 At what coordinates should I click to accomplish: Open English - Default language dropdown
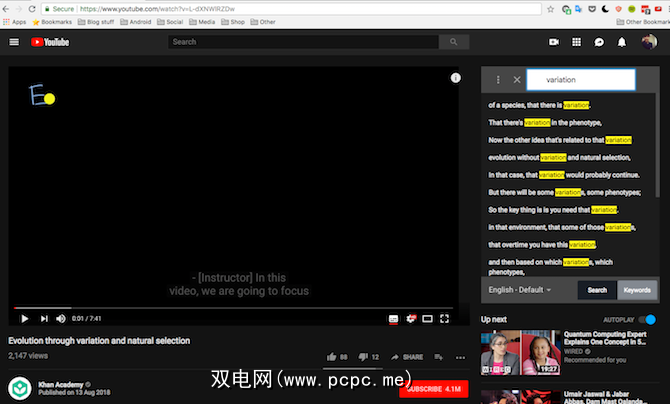(x=520, y=290)
